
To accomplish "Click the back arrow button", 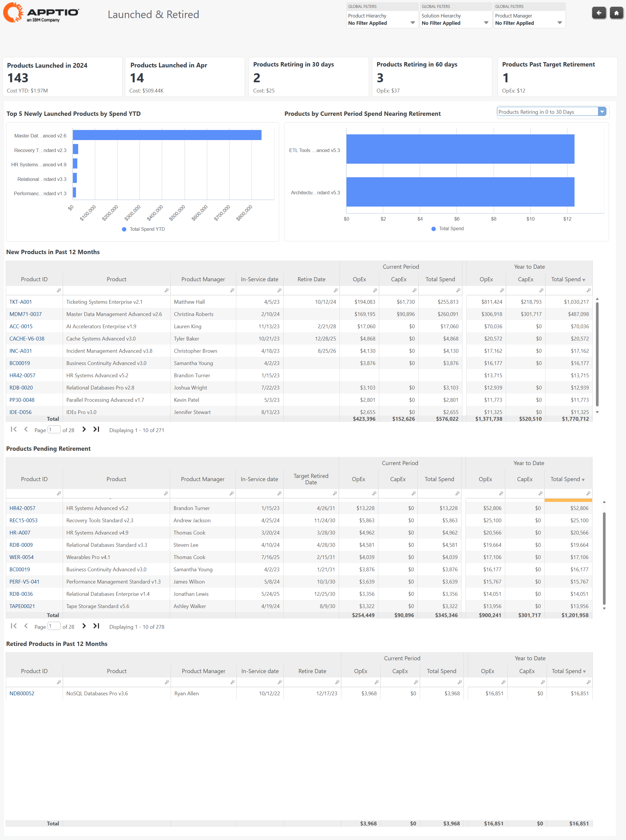I will click(x=599, y=13).
